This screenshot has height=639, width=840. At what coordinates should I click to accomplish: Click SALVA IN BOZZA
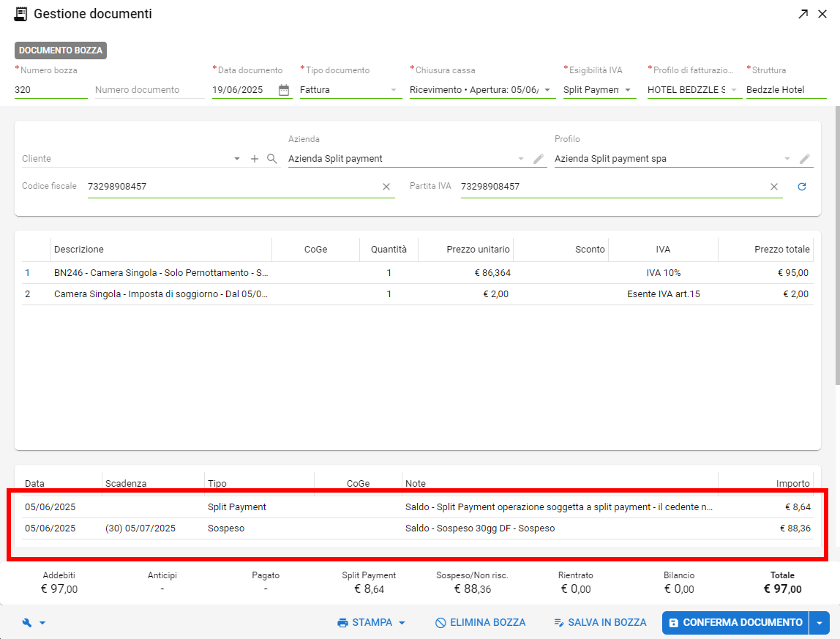click(x=600, y=622)
